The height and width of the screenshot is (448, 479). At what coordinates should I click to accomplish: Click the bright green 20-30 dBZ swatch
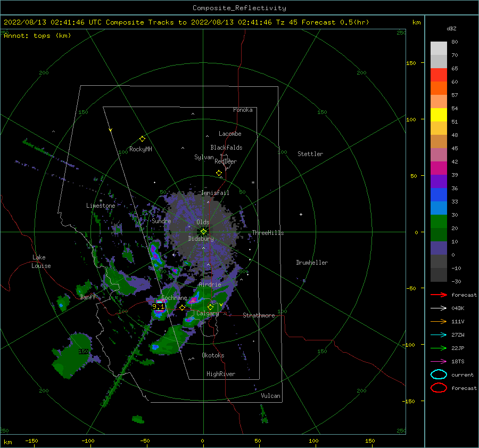pyautogui.click(x=439, y=222)
